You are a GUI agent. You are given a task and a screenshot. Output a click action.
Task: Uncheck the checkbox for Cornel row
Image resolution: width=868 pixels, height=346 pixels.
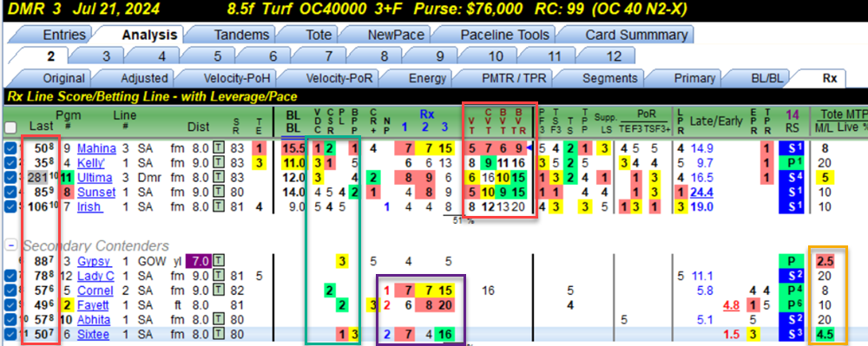(x=10, y=291)
